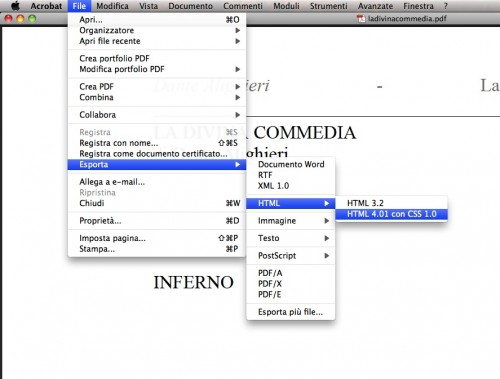
Task: Expand the PostScript export submenu
Action: (291, 256)
